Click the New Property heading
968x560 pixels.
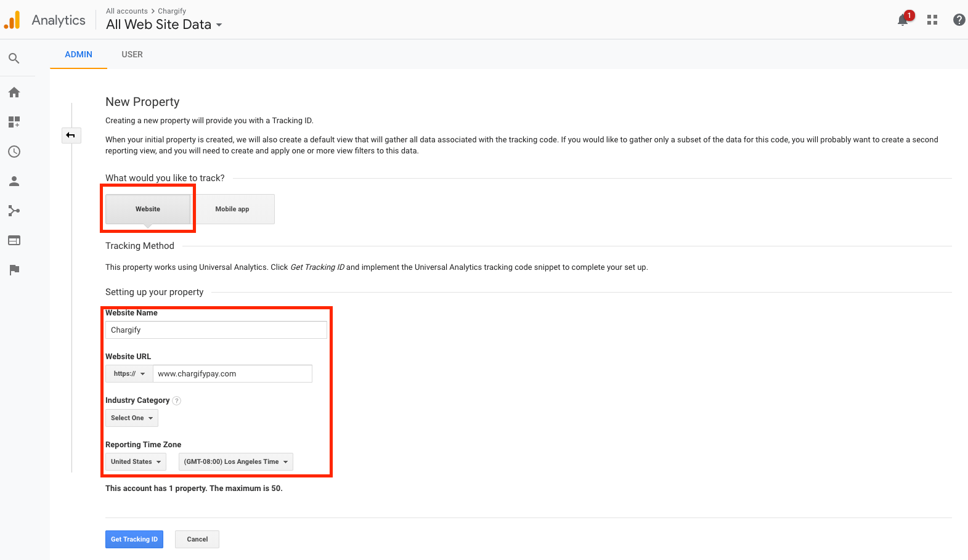142,102
